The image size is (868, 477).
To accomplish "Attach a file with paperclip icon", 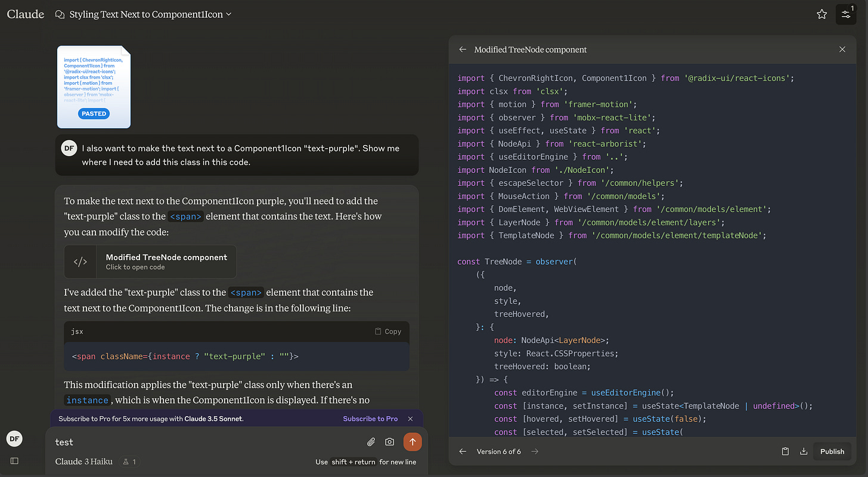I will [371, 442].
